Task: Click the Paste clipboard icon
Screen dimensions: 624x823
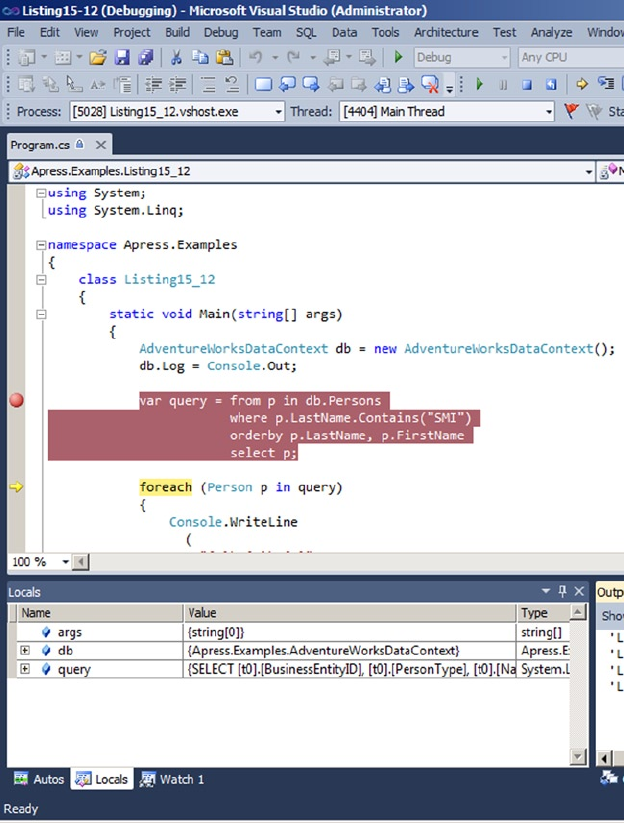Action: [224, 58]
